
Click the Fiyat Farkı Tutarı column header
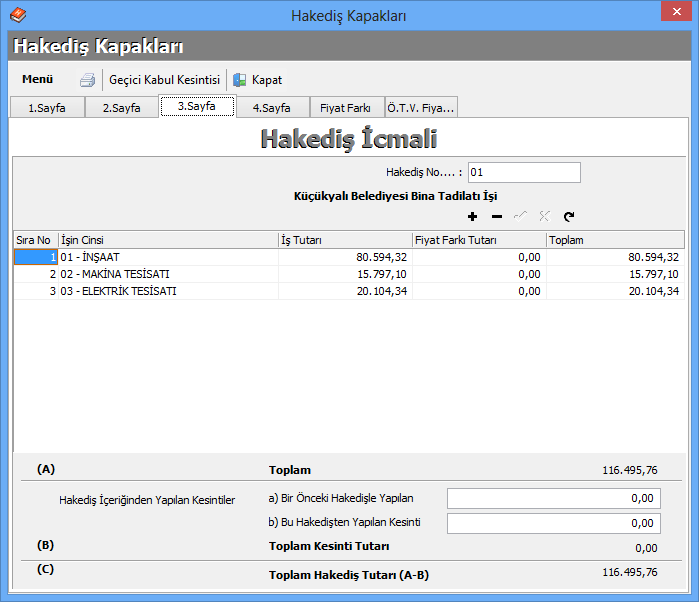tap(478, 240)
